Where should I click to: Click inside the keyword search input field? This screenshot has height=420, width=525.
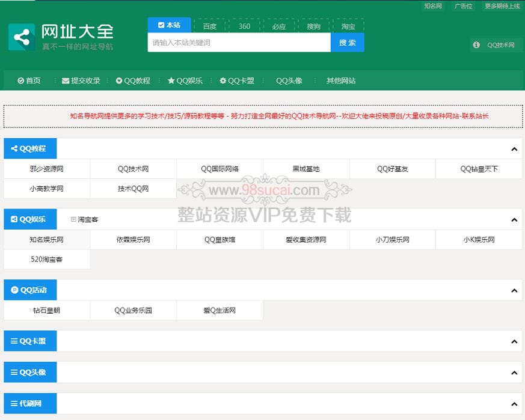click(235, 43)
